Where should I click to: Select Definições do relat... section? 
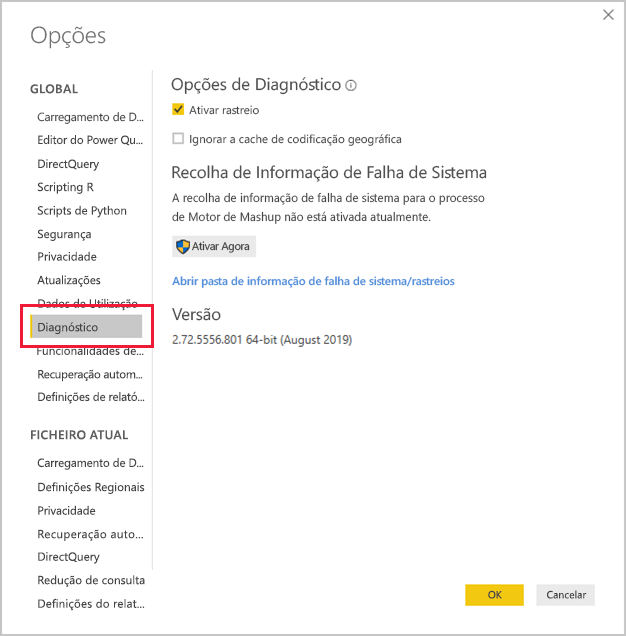(x=90, y=604)
